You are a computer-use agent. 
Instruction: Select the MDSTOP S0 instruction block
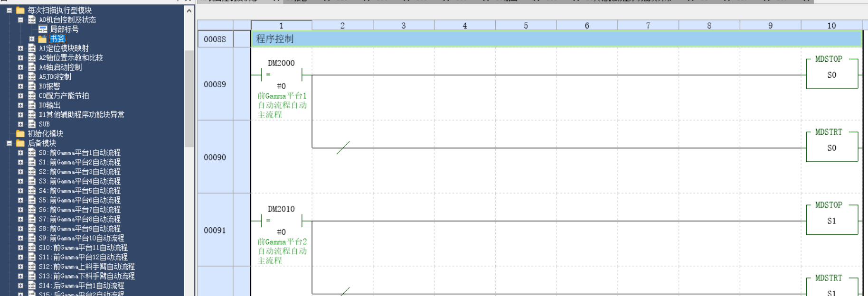pyautogui.click(x=831, y=74)
